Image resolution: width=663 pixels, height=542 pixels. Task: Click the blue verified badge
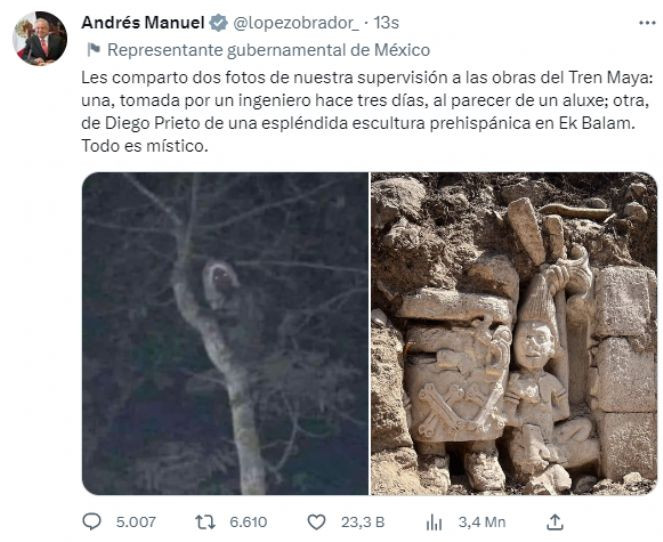[x=218, y=23]
